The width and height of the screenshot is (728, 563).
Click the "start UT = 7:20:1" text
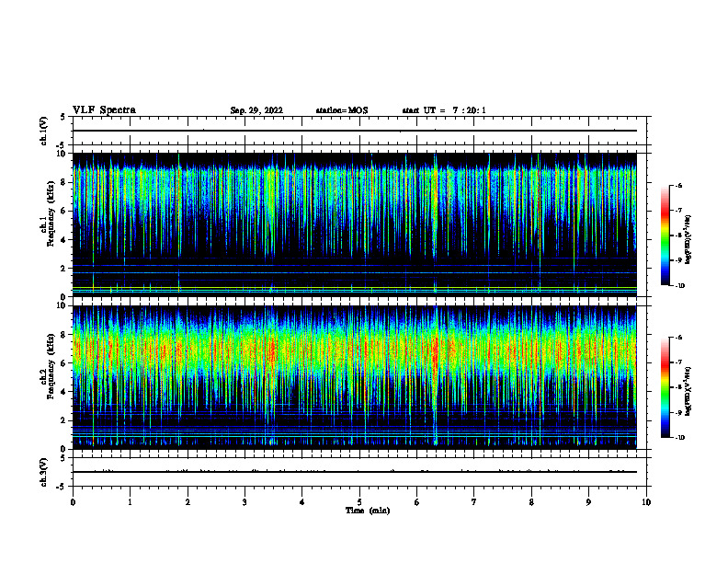[x=444, y=110]
